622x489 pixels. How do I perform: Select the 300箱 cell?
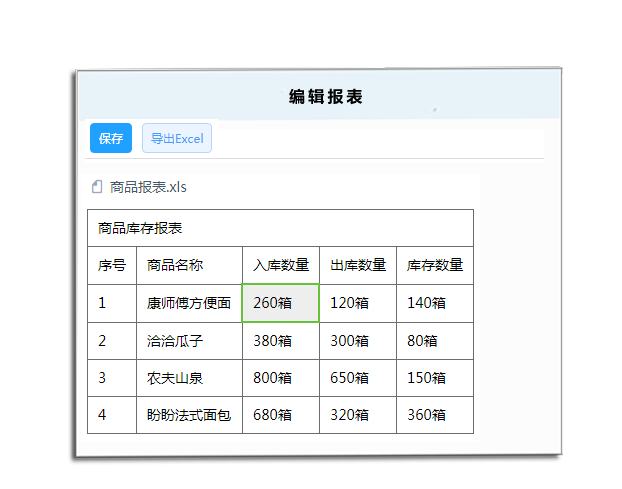(358, 341)
